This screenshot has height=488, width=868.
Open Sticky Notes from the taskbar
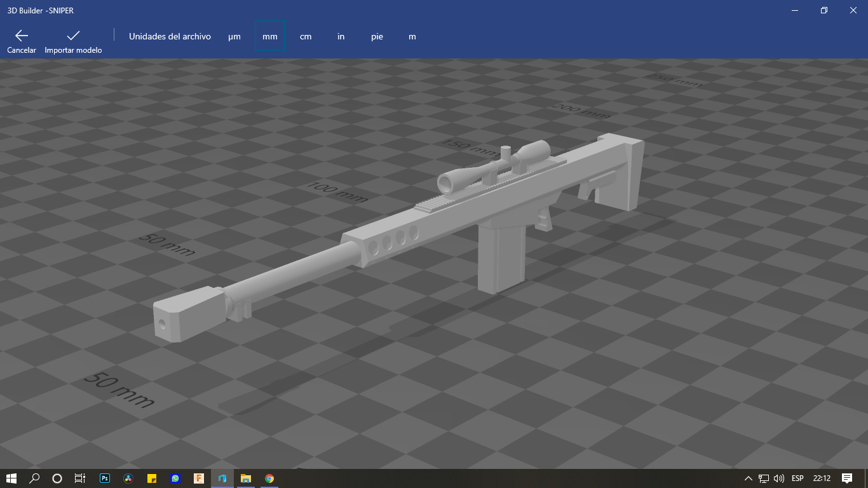[151, 478]
